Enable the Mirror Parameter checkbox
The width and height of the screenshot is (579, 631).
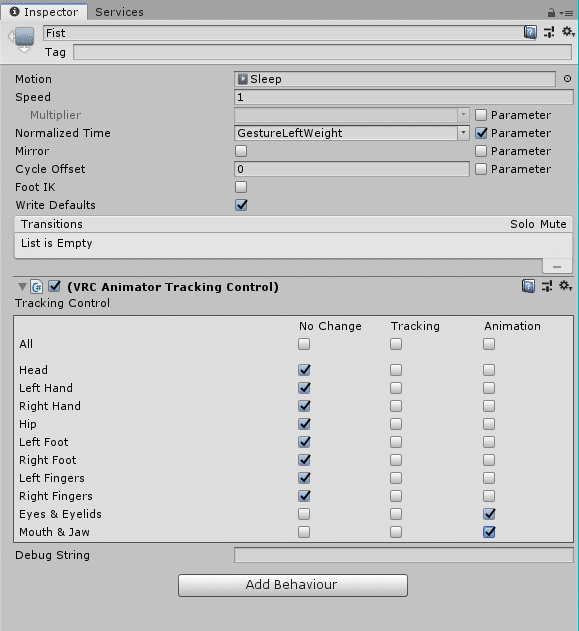[x=481, y=151]
